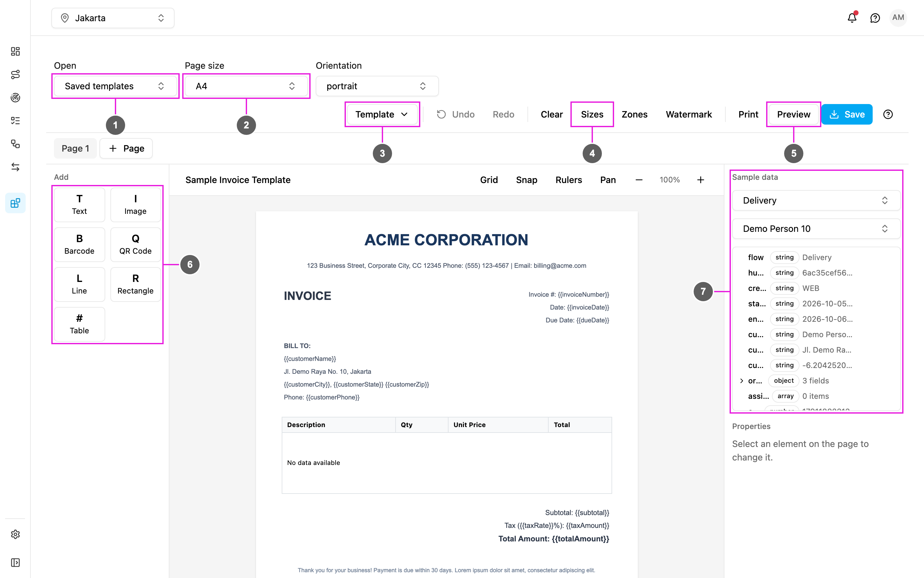Toggle Pan mode

coord(608,180)
